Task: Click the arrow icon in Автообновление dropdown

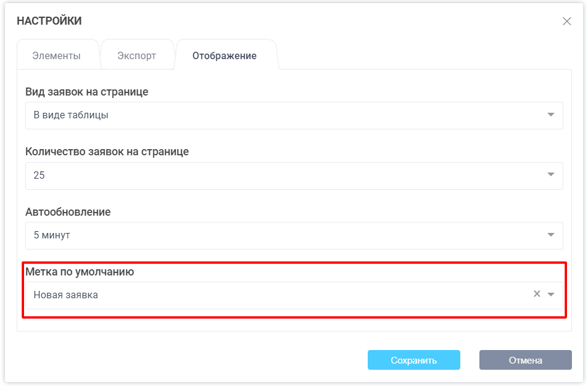Action: click(x=551, y=235)
